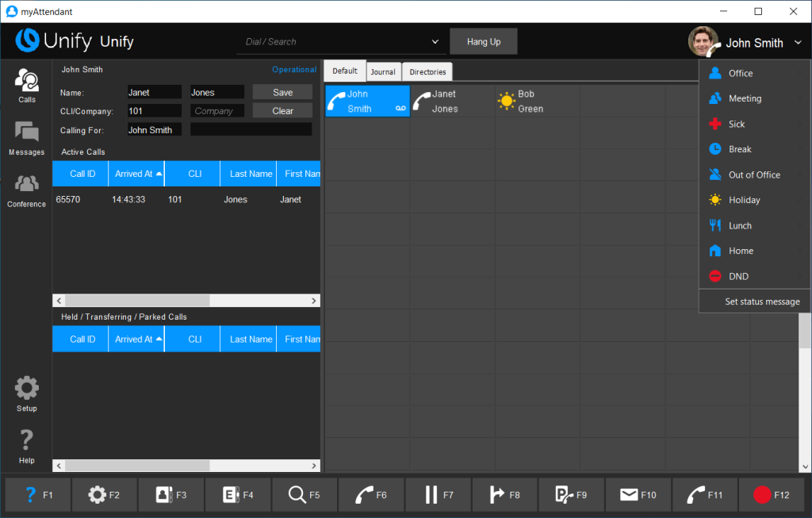Screen dimensions: 812x518
Task: Click the F10 envelope message button
Action: (x=638, y=494)
